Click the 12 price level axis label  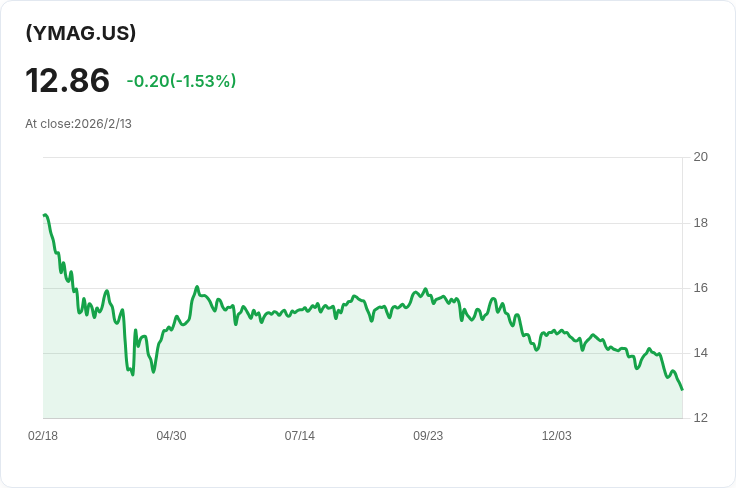tap(700, 418)
